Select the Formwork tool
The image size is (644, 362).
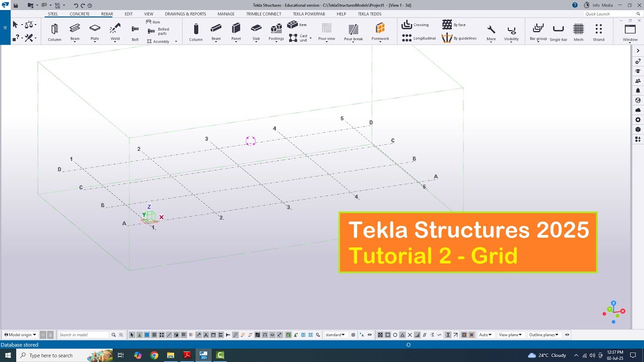(x=380, y=32)
